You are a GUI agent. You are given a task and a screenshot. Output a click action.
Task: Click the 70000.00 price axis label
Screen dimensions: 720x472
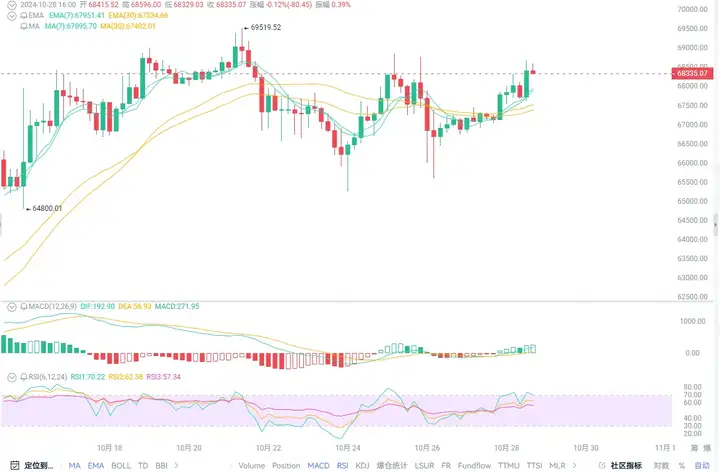click(692, 9)
